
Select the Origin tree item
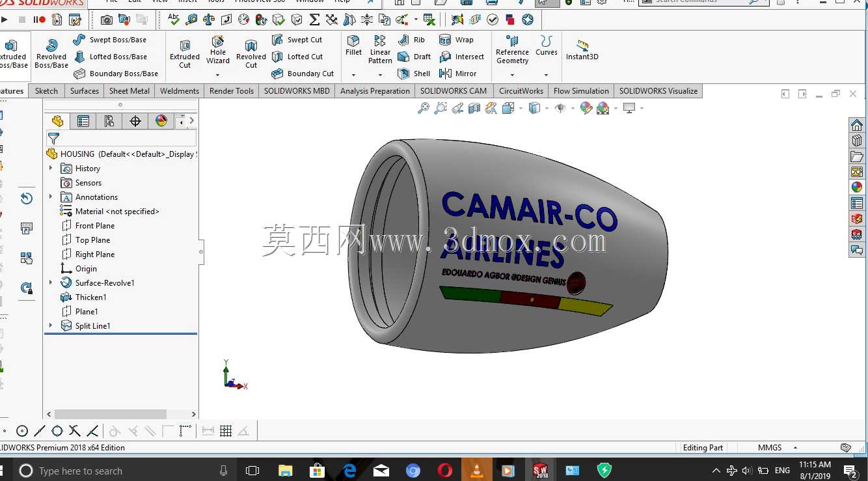pos(79,269)
